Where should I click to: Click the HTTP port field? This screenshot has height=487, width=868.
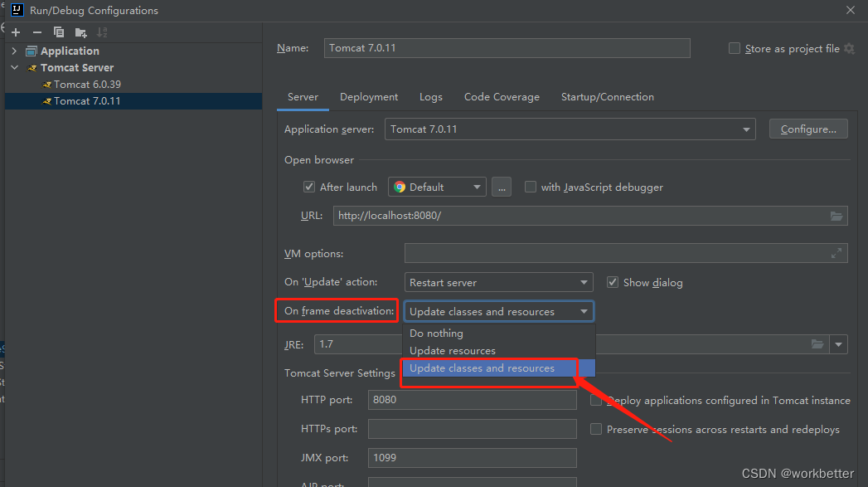(473, 400)
